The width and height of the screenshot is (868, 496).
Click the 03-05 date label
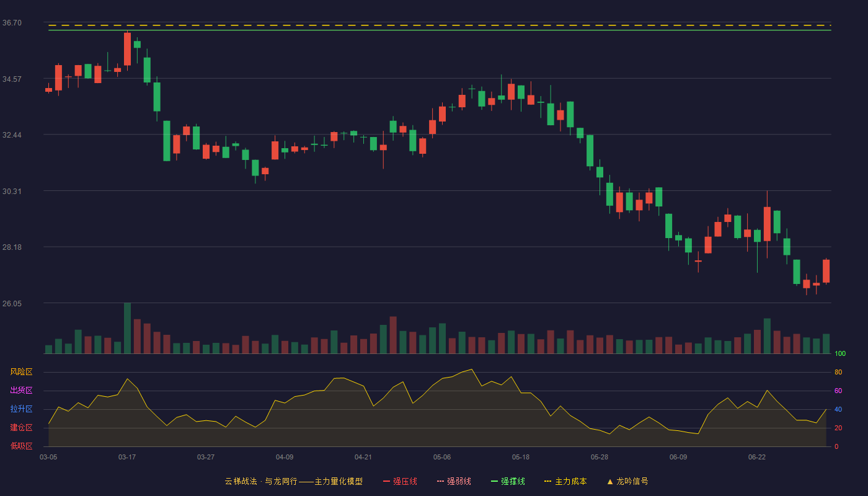point(48,457)
